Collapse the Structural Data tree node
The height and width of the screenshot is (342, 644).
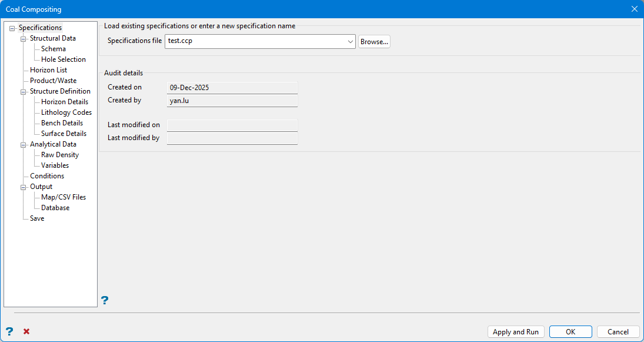[x=24, y=39]
